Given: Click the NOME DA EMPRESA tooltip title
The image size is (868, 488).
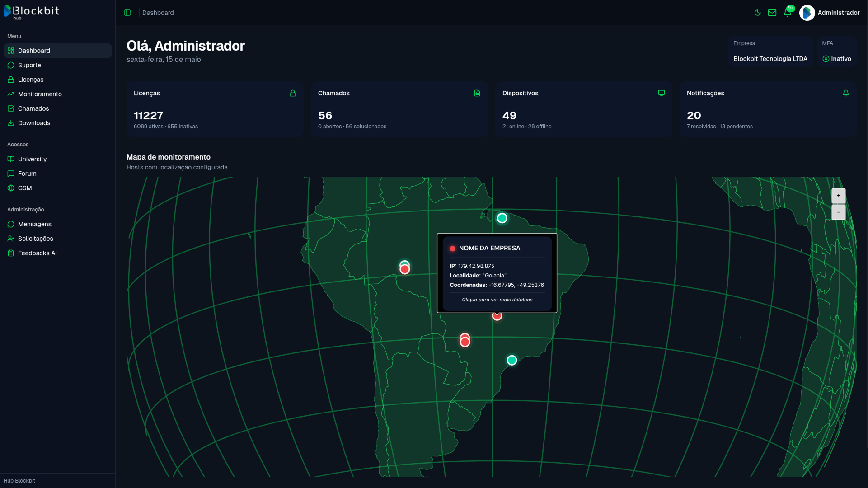Looking at the screenshot, I should coord(490,248).
